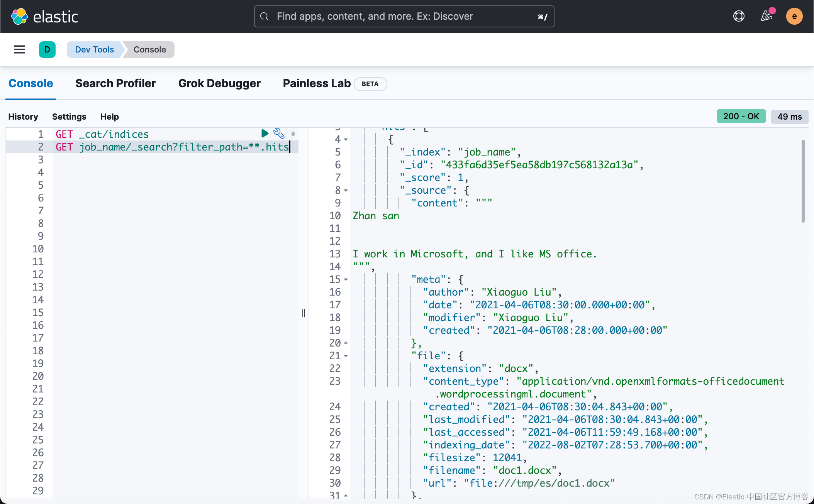Screen dimensions: 814x504
Task: Collapse the "_source" fold arrow on line 8
Action: [x=346, y=190]
